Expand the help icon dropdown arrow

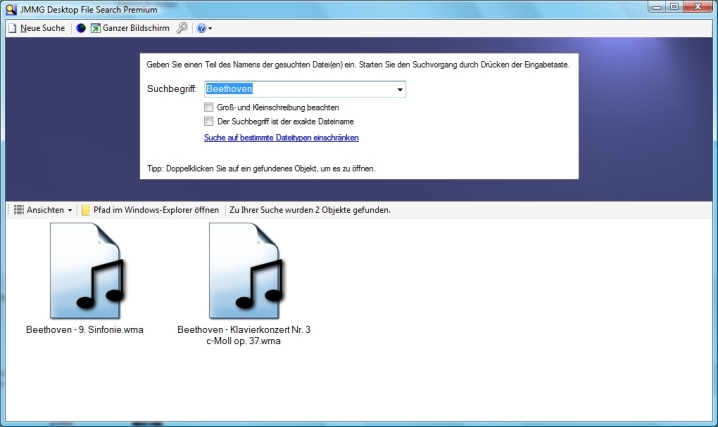tap(210, 29)
